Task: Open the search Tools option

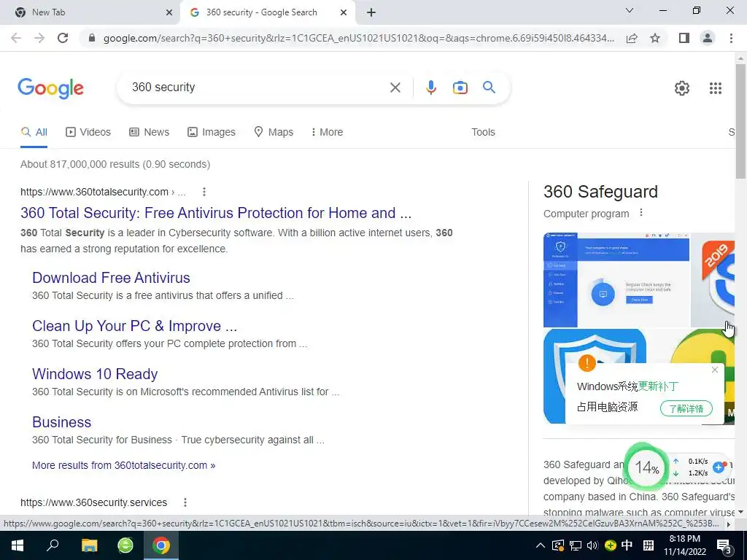Action: coord(483,132)
